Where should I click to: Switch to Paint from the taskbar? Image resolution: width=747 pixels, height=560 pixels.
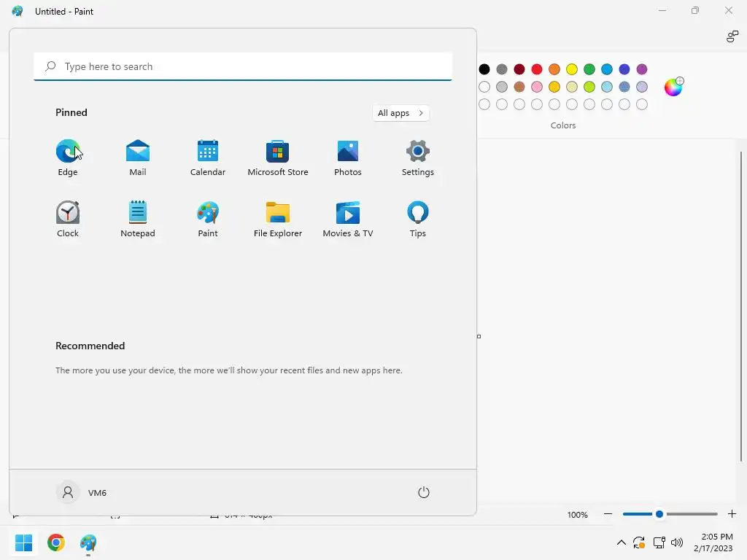88,542
